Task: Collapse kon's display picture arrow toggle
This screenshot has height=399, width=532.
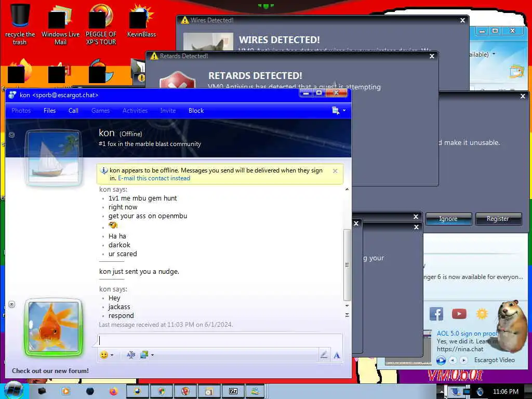Action: coord(11,135)
